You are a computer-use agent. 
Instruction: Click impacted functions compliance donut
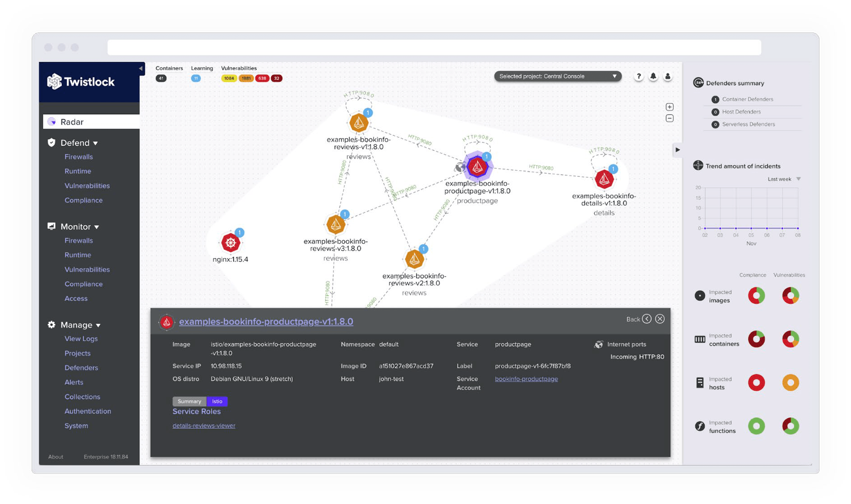pos(757,426)
